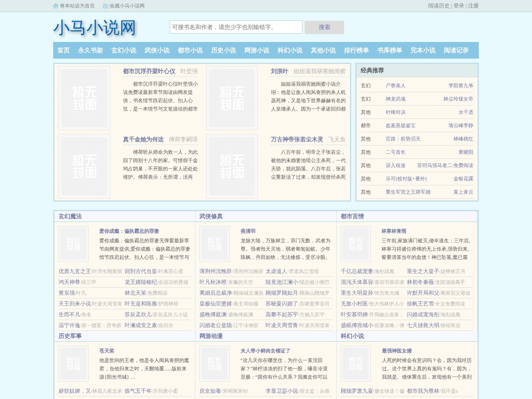Screen dimensions: 532x399
Task: Click the 搜索 search button
Action: (324, 27)
